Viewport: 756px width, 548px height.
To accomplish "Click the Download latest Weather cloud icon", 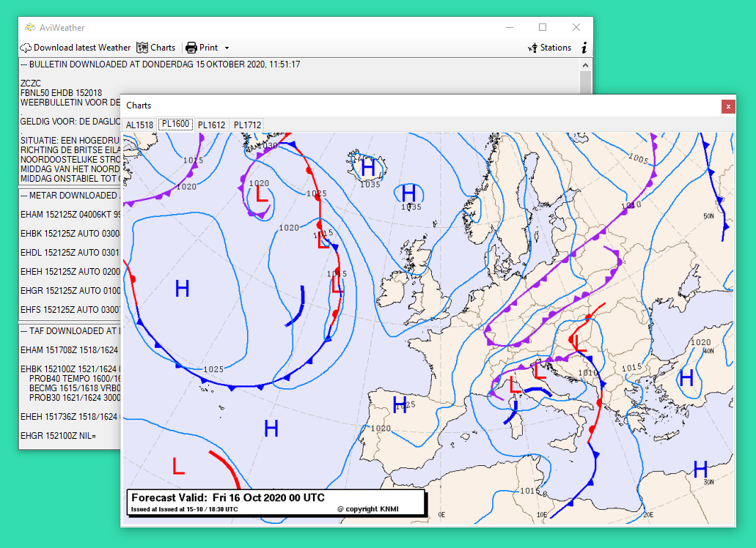I will coord(26,48).
